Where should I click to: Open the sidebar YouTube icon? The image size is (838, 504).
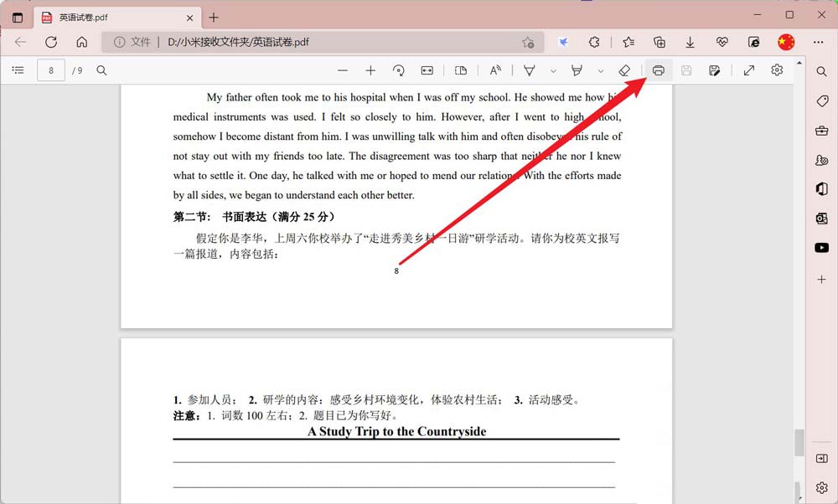822,247
